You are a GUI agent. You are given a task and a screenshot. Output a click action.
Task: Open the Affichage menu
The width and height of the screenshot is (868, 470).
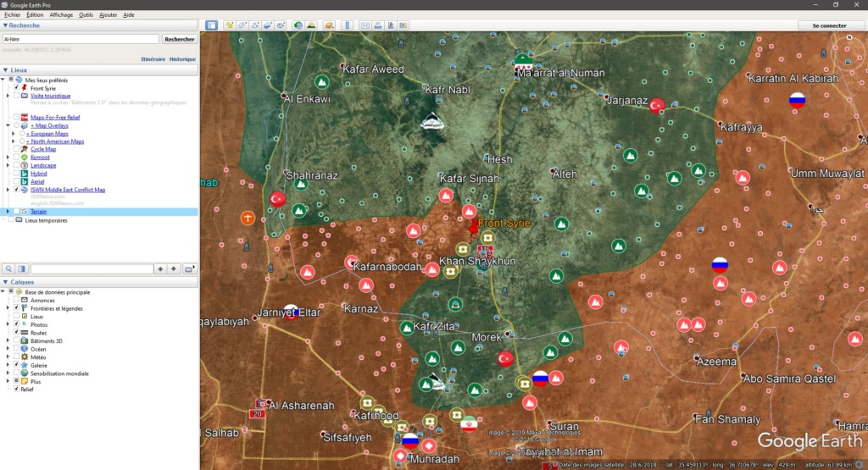tap(61, 15)
